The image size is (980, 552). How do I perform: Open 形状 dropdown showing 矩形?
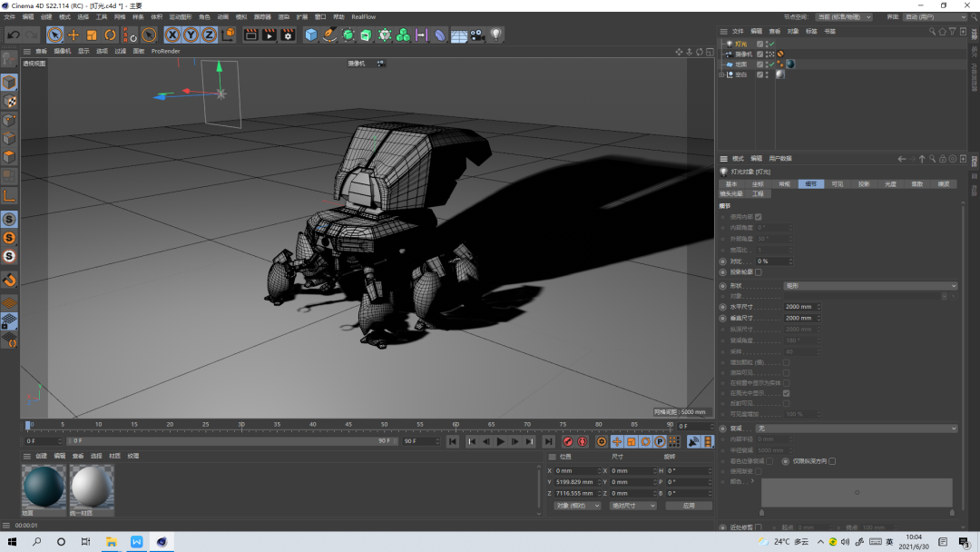click(870, 286)
